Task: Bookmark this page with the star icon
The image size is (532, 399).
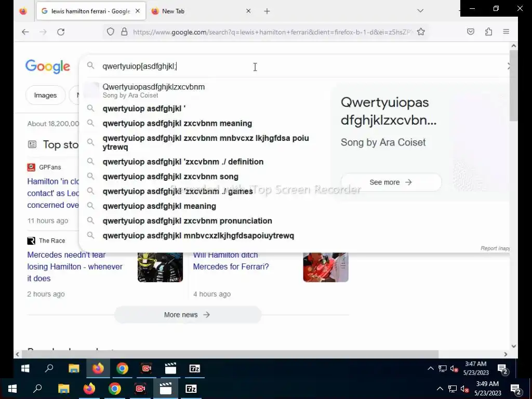Action: click(421, 32)
